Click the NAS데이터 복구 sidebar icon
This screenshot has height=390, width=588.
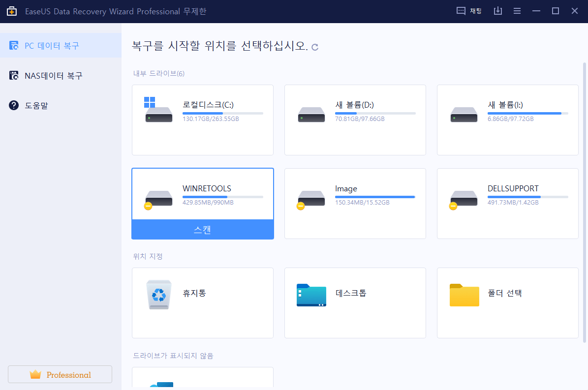point(14,75)
